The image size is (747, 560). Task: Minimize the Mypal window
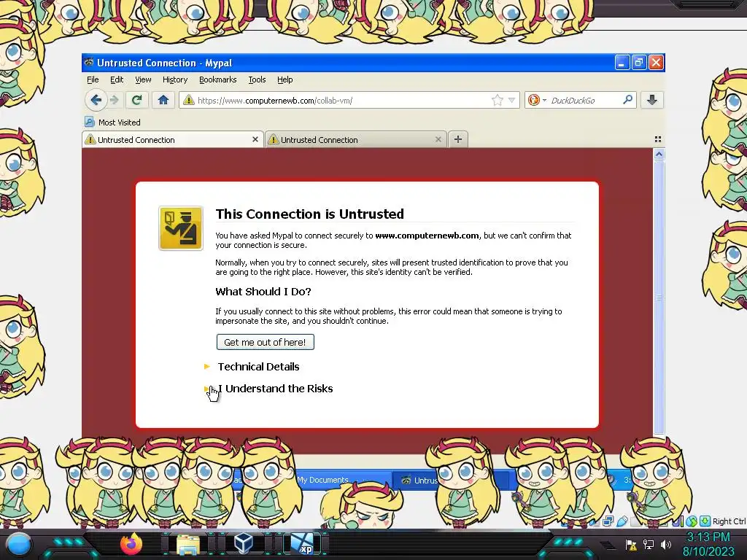click(622, 63)
